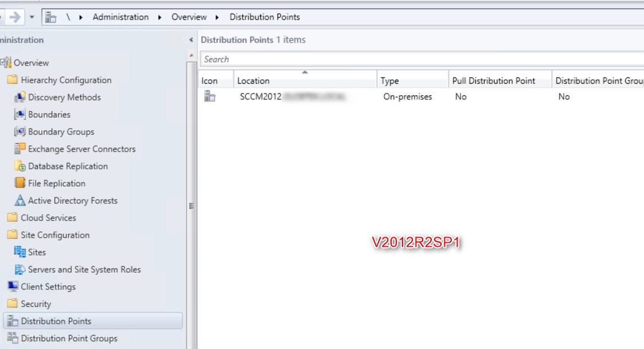Collapse the navigation pane with the chevron
The width and height of the screenshot is (644, 349).
click(190, 40)
